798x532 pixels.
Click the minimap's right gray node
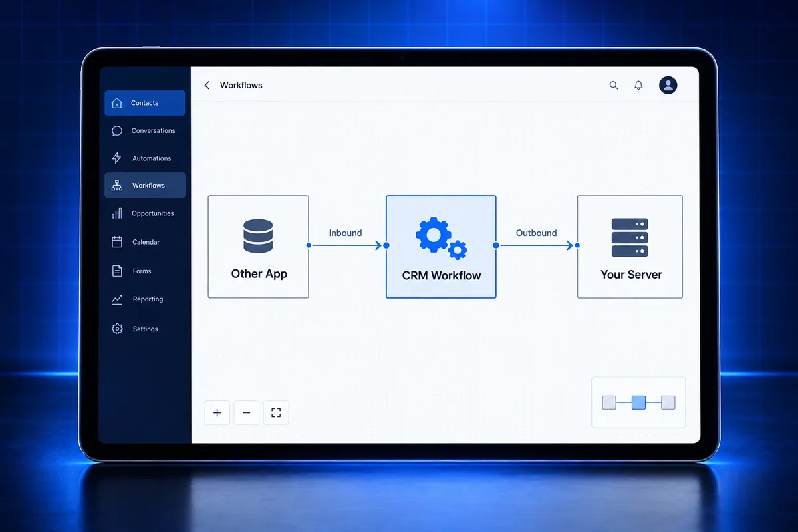[668, 402]
